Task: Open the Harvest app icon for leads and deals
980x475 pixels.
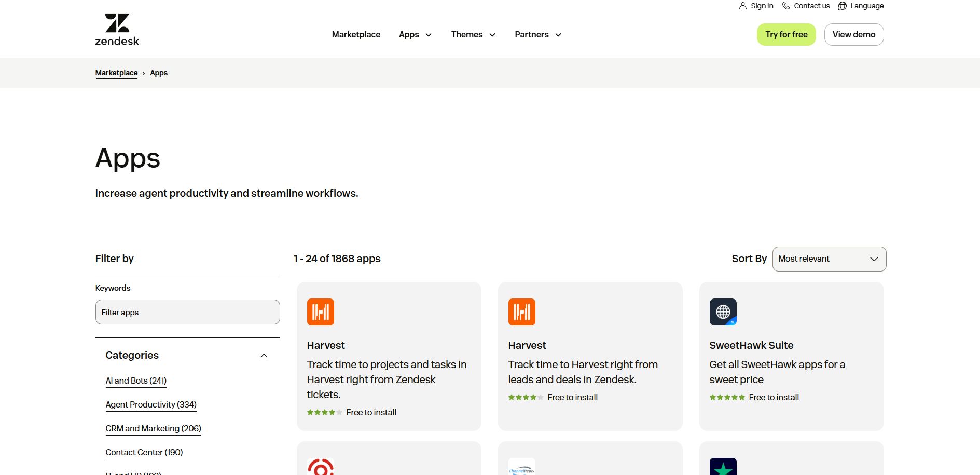Action: (x=522, y=312)
